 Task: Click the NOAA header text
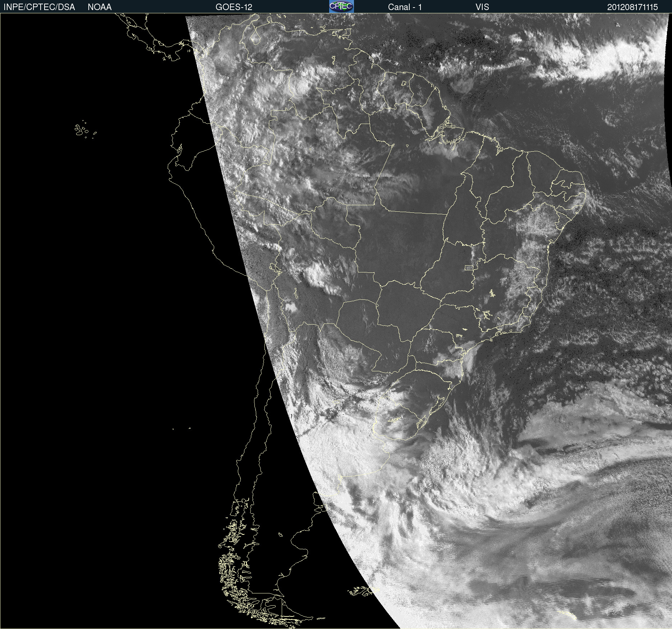click(x=100, y=7)
